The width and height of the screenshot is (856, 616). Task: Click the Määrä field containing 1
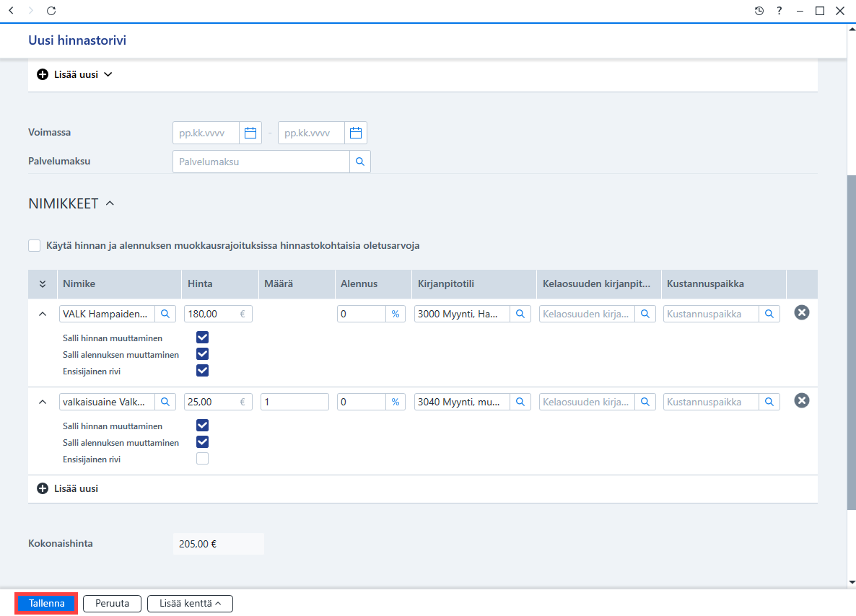[294, 402]
